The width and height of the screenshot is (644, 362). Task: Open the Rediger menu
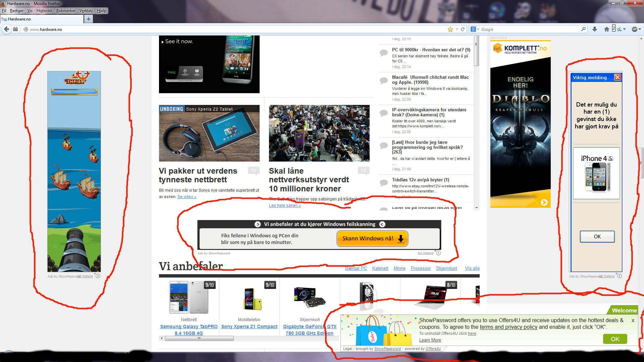pos(17,11)
